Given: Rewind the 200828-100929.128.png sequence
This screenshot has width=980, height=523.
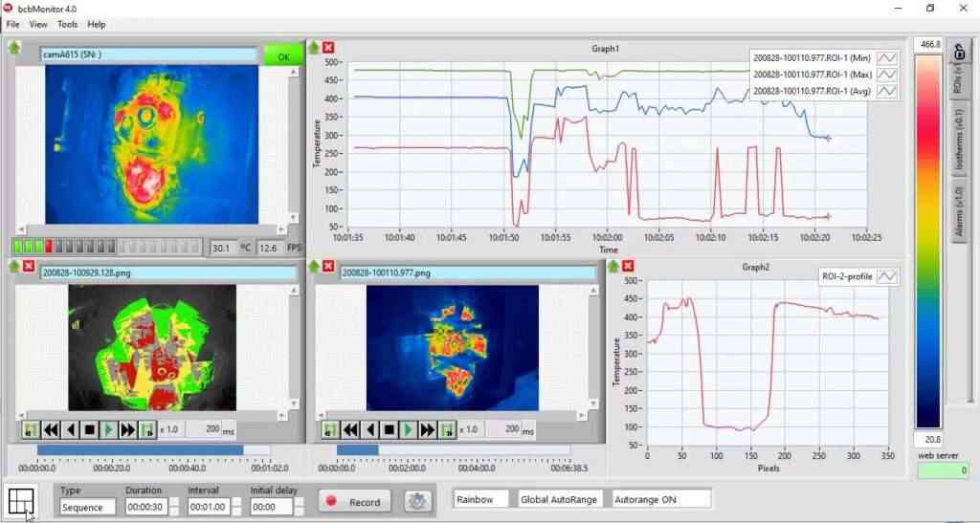Looking at the screenshot, I should click(x=50, y=430).
